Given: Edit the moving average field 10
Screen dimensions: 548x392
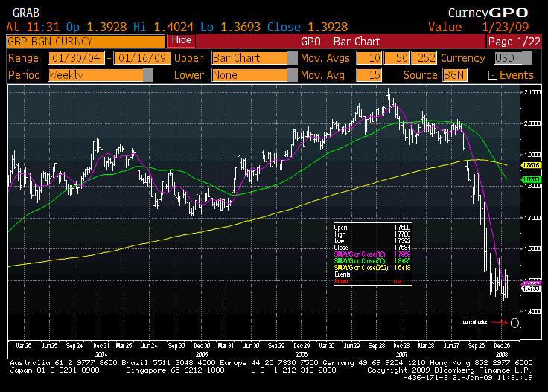Looking at the screenshot, I should pyautogui.click(x=369, y=58).
